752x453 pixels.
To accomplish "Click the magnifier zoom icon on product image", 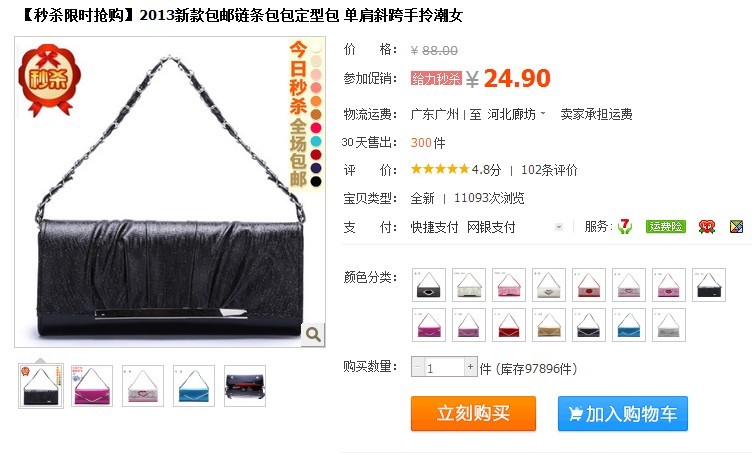I will point(313,334).
